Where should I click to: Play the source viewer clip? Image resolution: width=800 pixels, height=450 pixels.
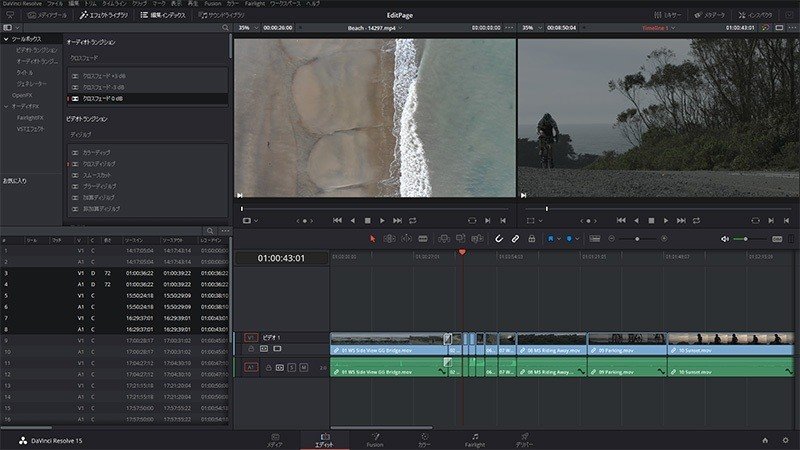(382, 220)
